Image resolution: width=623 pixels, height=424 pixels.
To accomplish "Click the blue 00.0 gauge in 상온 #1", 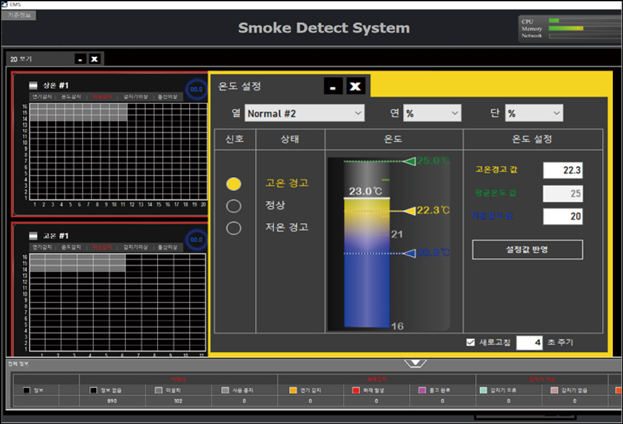I will [196, 89].
